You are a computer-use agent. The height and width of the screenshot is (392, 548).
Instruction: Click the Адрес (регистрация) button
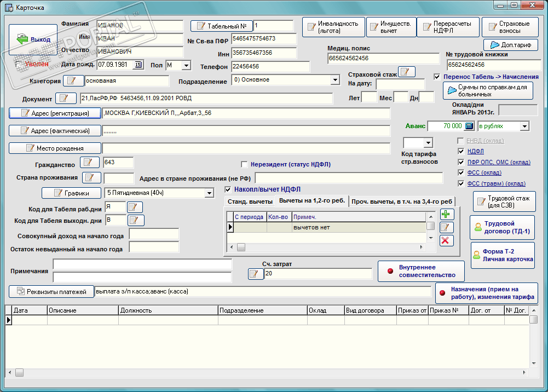pos(55,113)
